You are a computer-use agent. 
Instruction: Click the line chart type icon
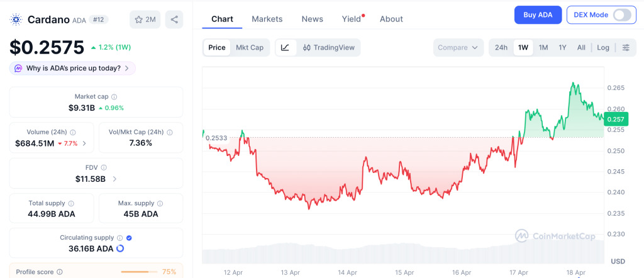tap(285, 47)
